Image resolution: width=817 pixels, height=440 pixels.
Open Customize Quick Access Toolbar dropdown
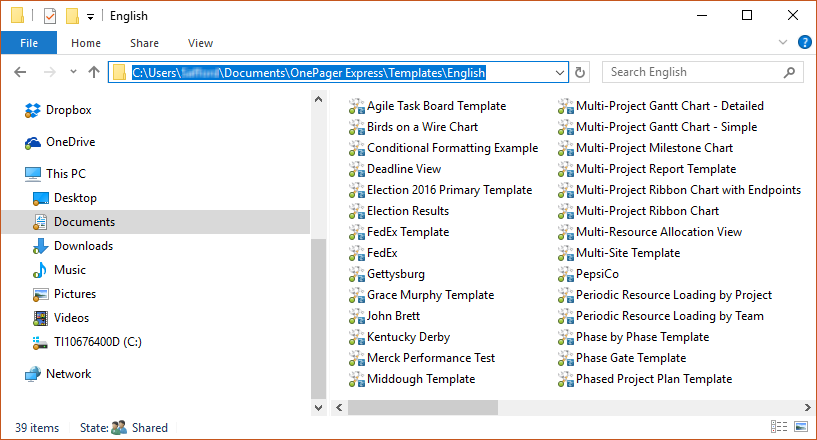[x=90, y=17]
